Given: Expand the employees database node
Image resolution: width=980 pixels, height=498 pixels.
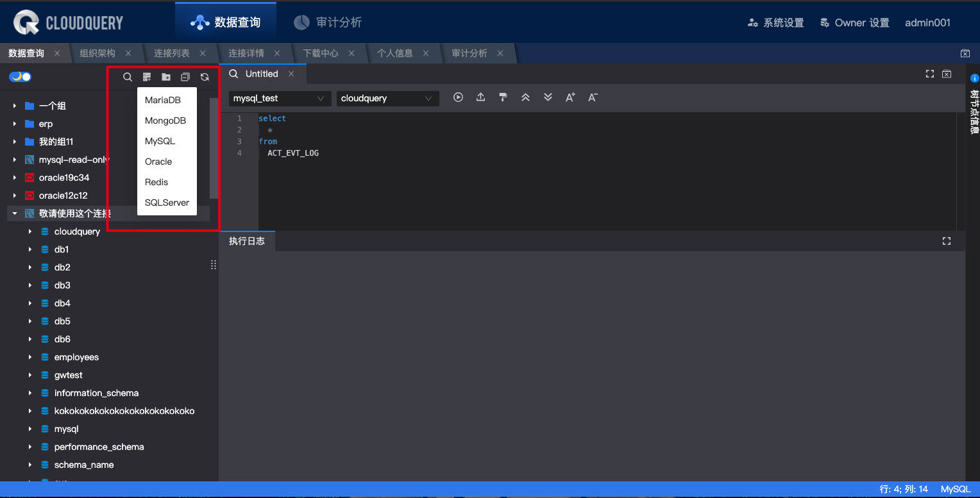Looking at the screenshot, I should [30, 357].
